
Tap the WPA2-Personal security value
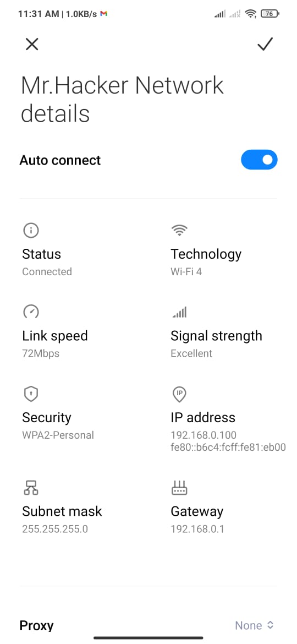click(58, 435)
